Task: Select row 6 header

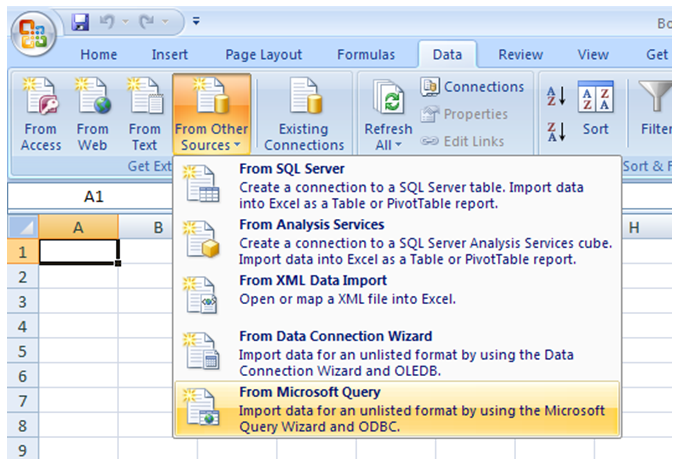Action: (x=23, y=376)
